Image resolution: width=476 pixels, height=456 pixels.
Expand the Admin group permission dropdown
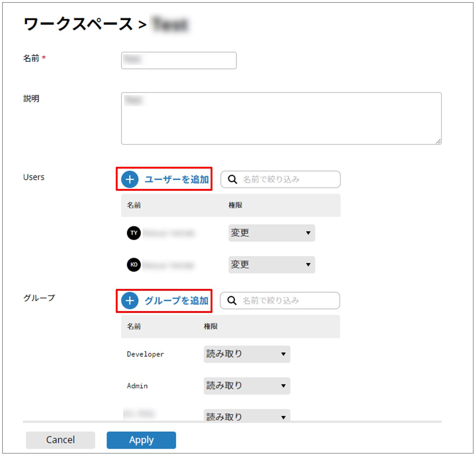pos(247,386)
